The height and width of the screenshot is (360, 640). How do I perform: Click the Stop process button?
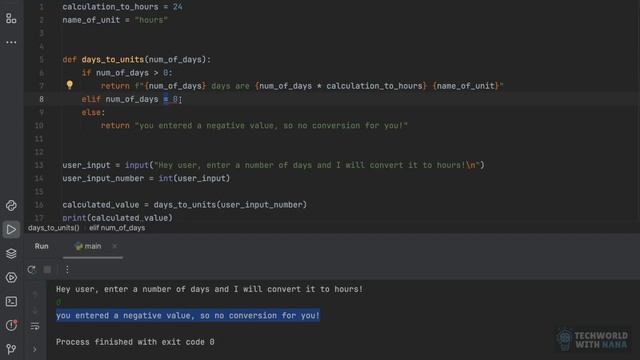tap(47, 269)
